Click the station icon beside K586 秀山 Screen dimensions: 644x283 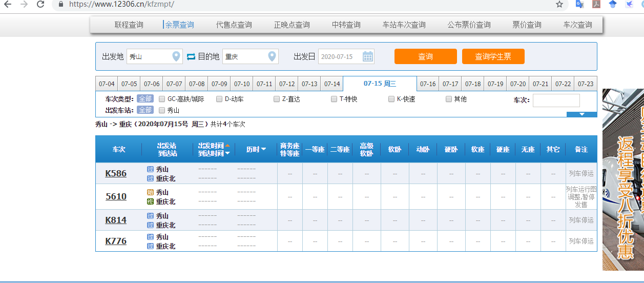tap(150, 169)
